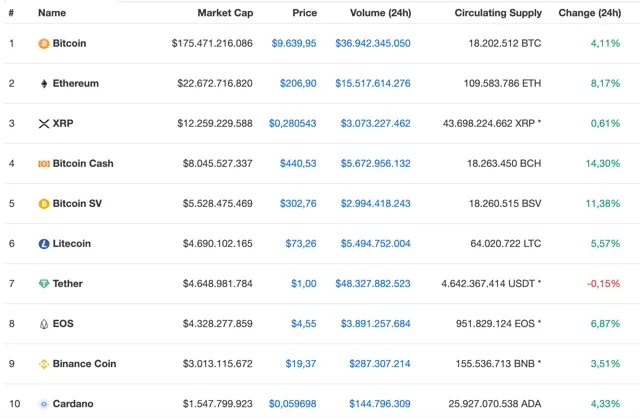Click XRP price $0,280543
This screenshot has width=640, height=419.
(292, 123)
